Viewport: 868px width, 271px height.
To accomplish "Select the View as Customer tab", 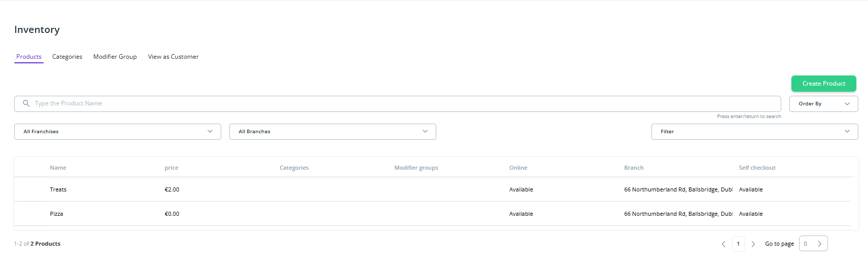I will tap(173, 57).
